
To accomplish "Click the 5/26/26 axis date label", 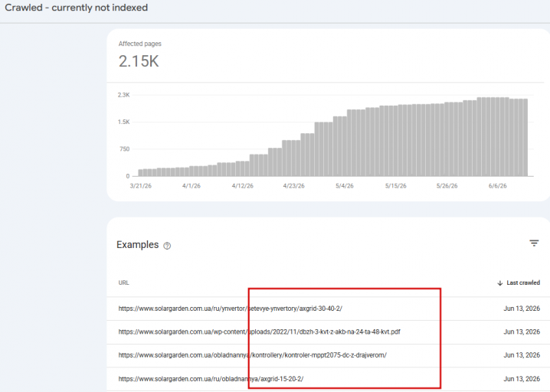I will 447,186.
